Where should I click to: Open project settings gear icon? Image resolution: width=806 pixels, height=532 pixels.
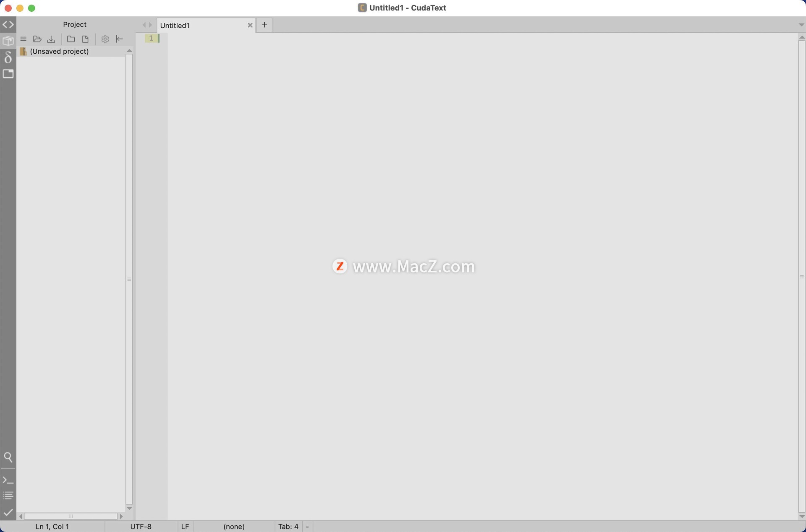(x=105, y=39)
